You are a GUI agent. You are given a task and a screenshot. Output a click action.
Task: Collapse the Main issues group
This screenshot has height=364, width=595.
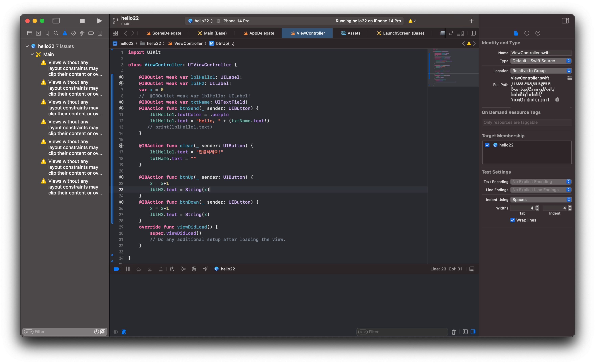(32, 54)
